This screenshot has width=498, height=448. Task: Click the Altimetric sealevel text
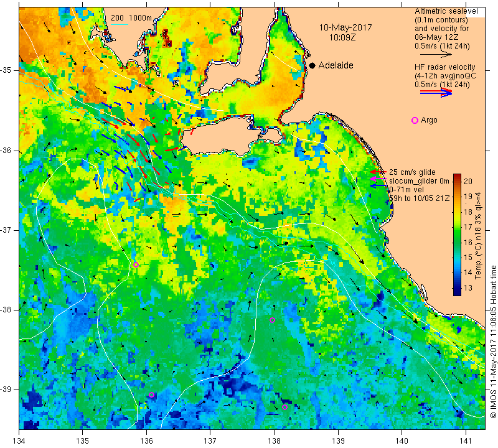click(x=446, y=11)
